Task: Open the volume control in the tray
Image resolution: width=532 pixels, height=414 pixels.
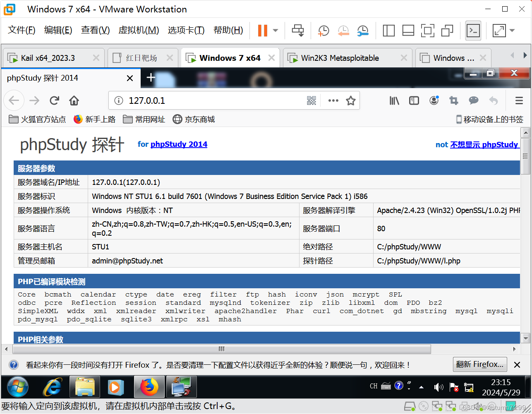Action: (439, 387)
